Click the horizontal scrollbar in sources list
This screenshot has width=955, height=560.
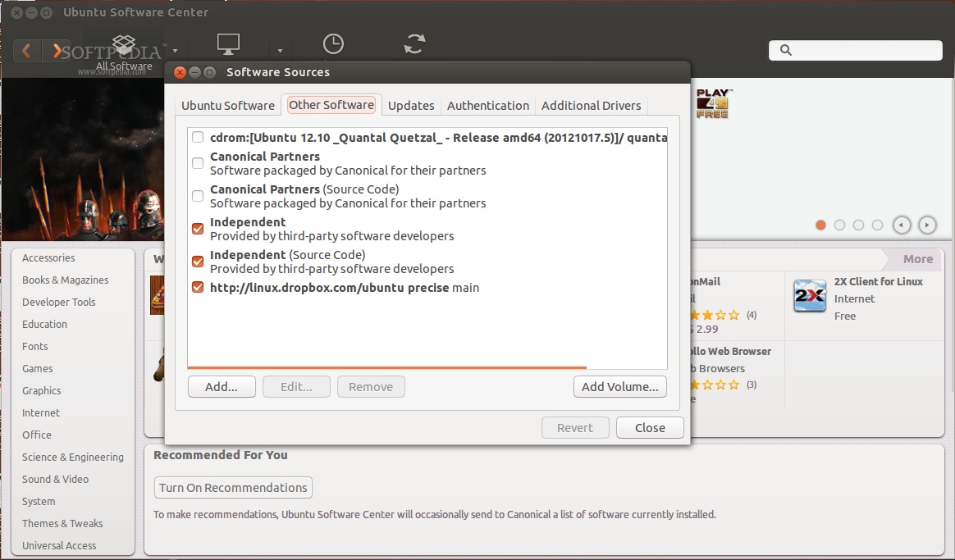(x=386, y=367)
